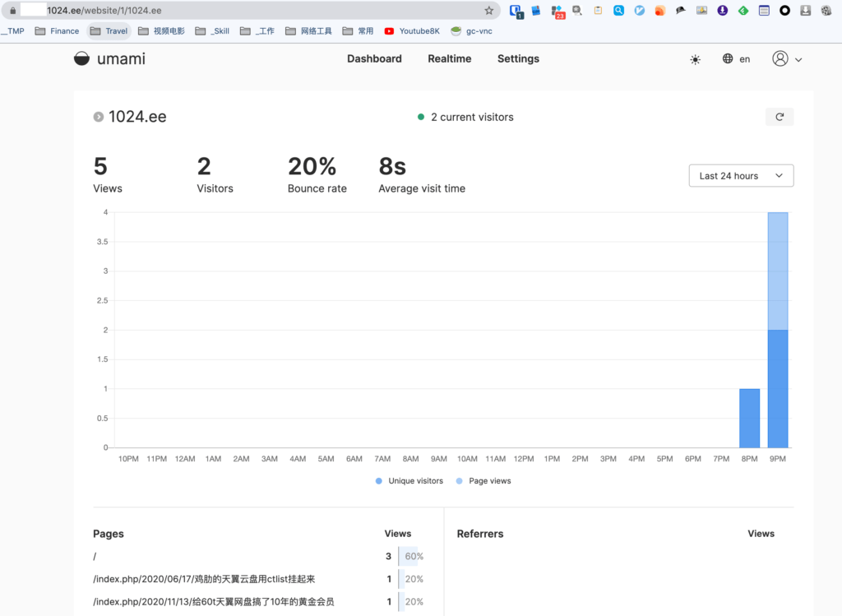Click the 9PM page views light bar
The width and height of the screenshot is (842, 616).
point(778,271)
